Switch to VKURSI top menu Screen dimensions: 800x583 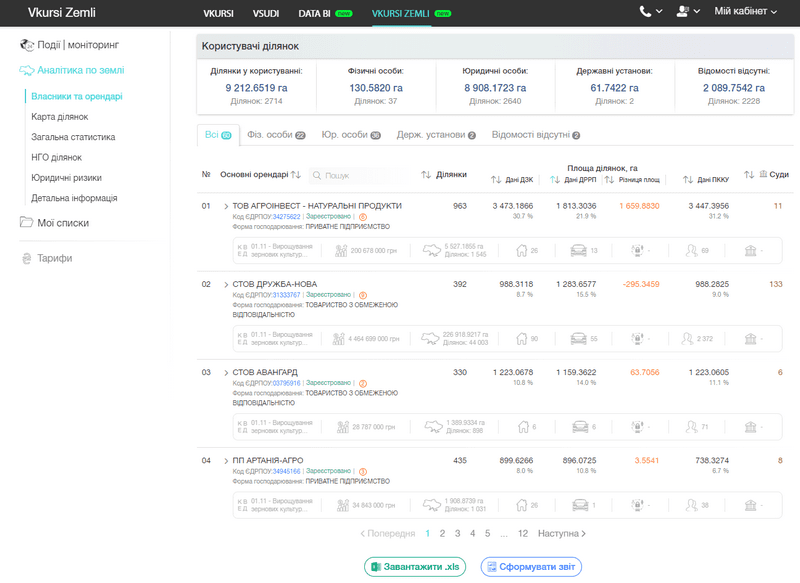click(218, 13)
